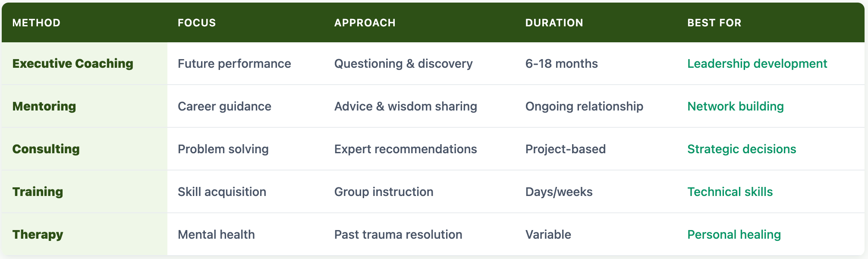Click the Consulting row label
The width and height of the screenshot is (868, 259).
[46, 149]
